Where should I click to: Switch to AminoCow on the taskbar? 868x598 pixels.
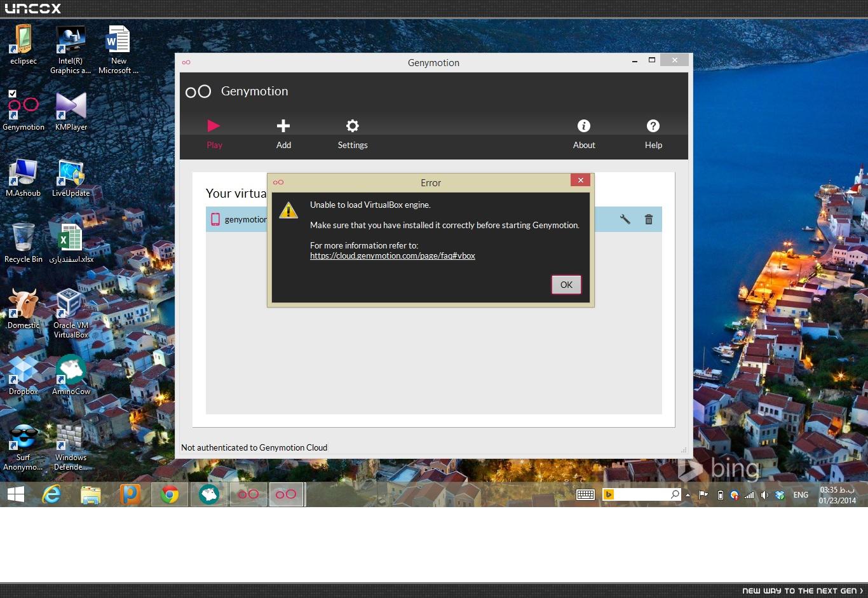tap(209, 494)
